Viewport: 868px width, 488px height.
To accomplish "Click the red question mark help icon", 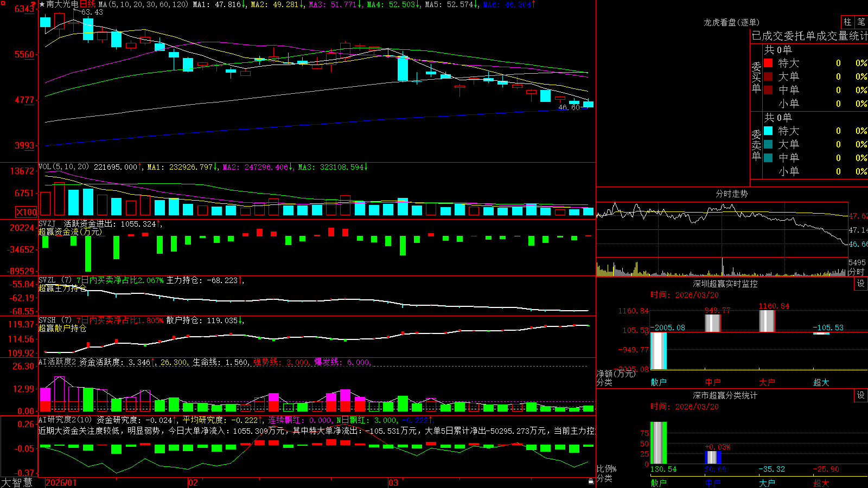I will click(x=34, y=4).
